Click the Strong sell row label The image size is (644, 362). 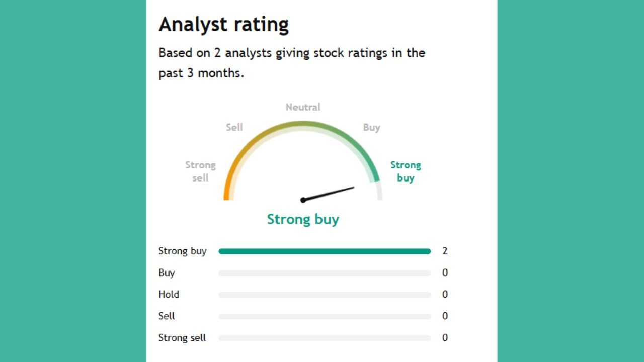point(182,338)
